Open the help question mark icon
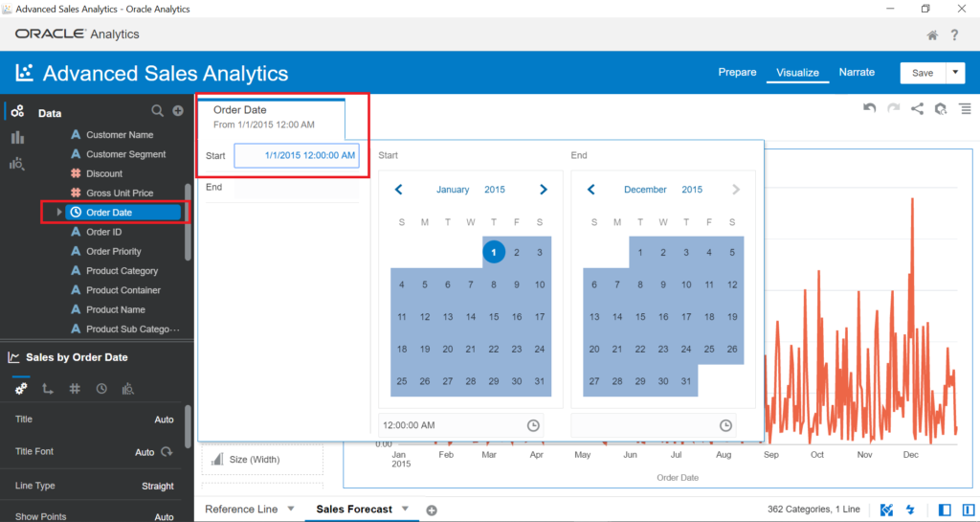980x522 pixels. 954,35
